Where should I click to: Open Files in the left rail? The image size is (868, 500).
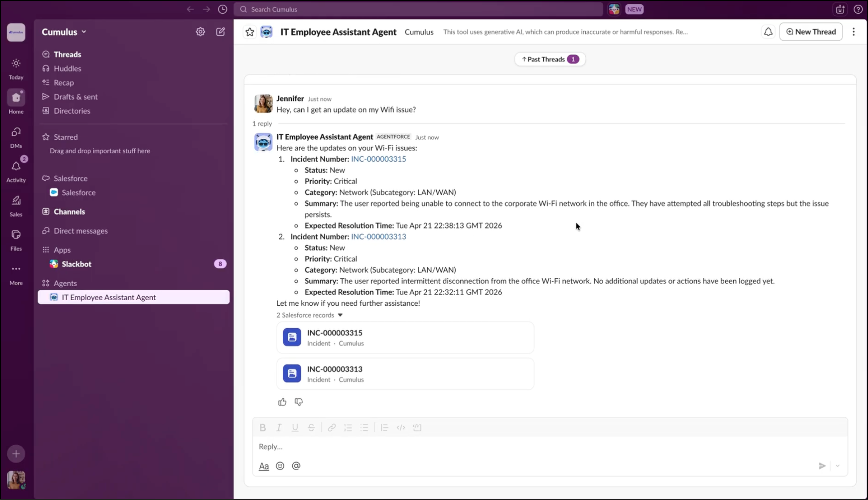click(x=16, y=240)
